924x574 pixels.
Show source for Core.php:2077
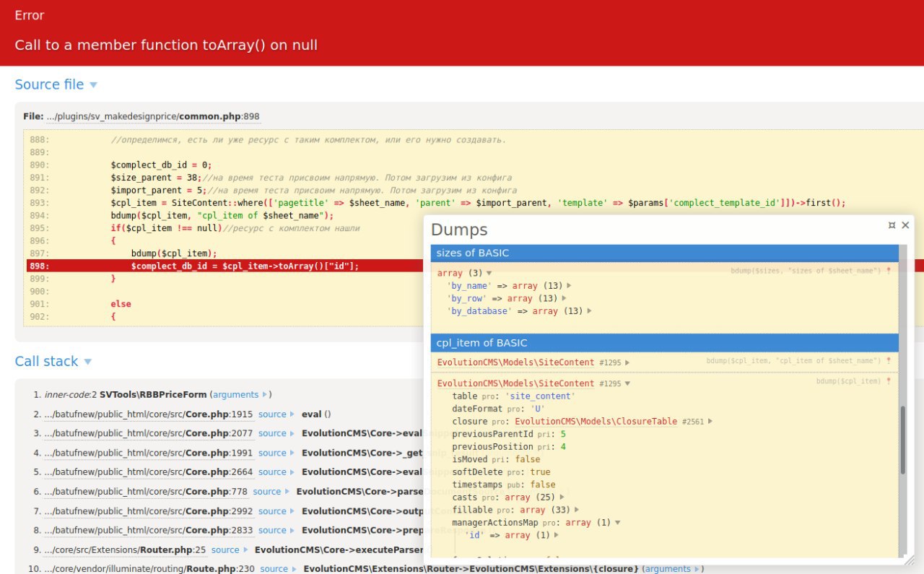276,434
